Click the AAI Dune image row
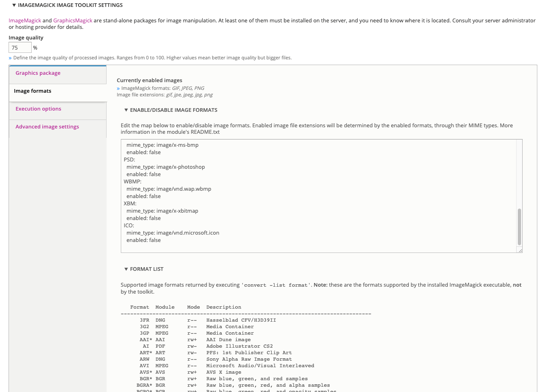 [x=195, y=340]
